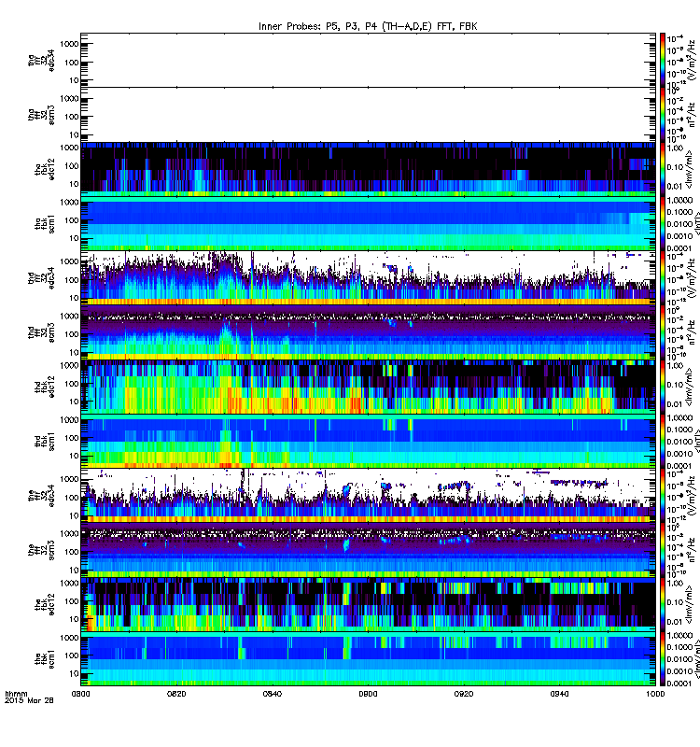
Task: Click the color bar beside thd fbk scm1 panel
Action: (663, 441)
